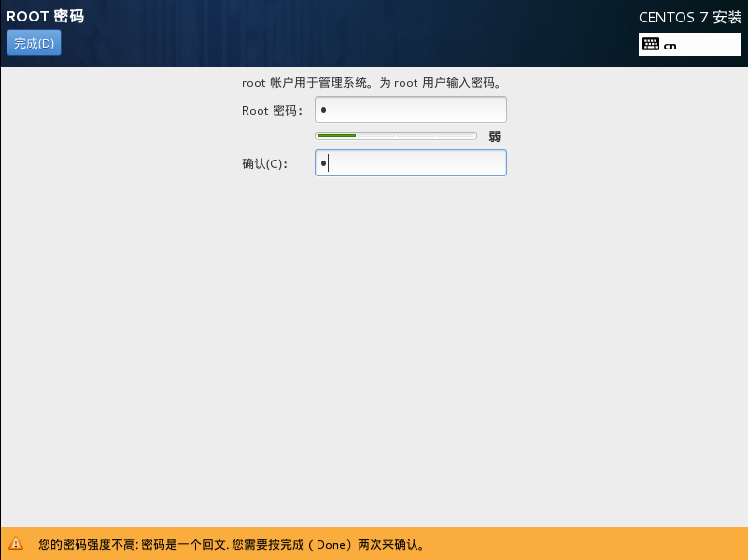
Task: Click the 确认(C): field label
Action: click(x=264, y=163)
